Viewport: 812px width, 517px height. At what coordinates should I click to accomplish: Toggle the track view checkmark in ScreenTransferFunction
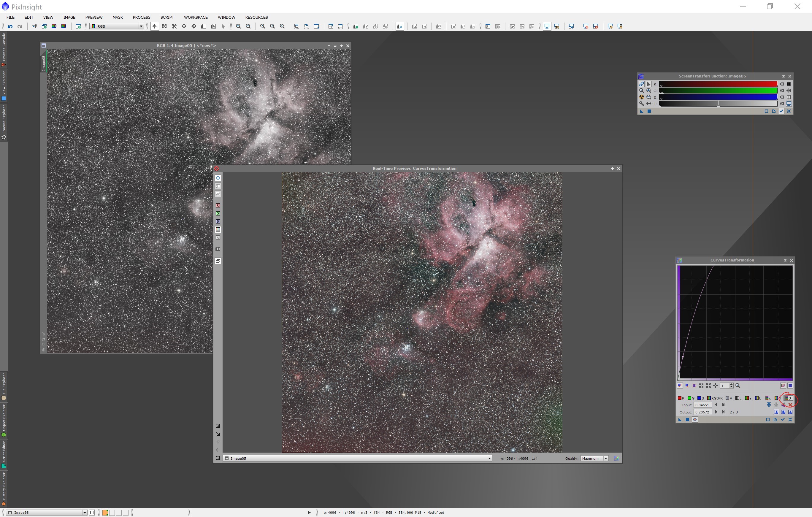[781, 111]
